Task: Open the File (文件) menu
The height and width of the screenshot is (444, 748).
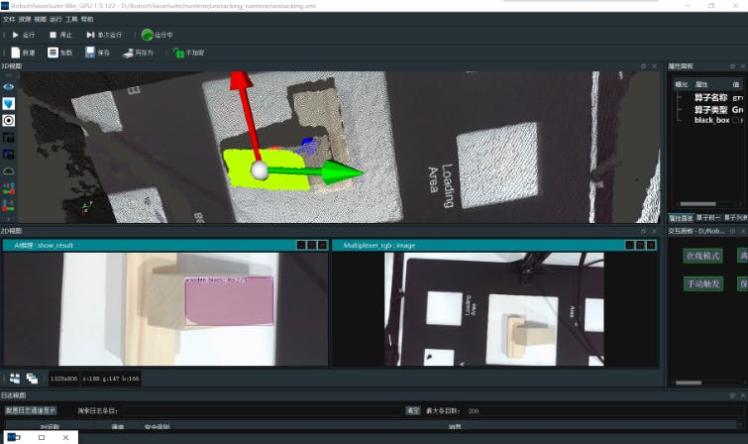Action: 11,19
